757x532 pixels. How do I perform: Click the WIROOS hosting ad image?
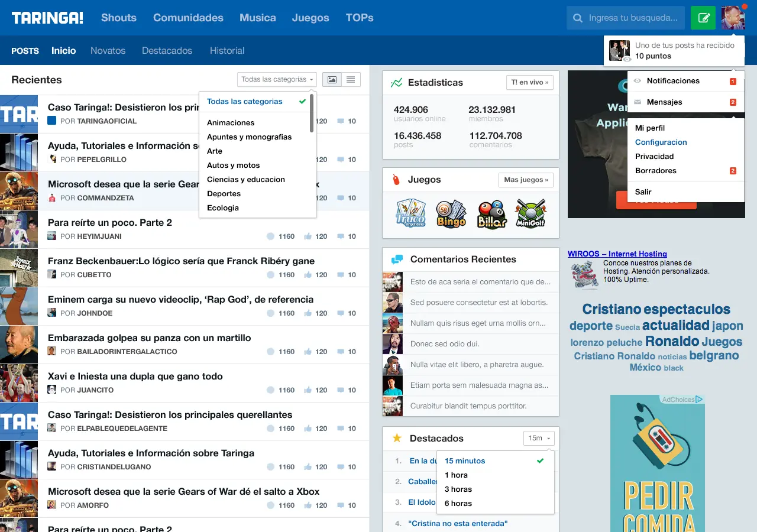point(585,275)
